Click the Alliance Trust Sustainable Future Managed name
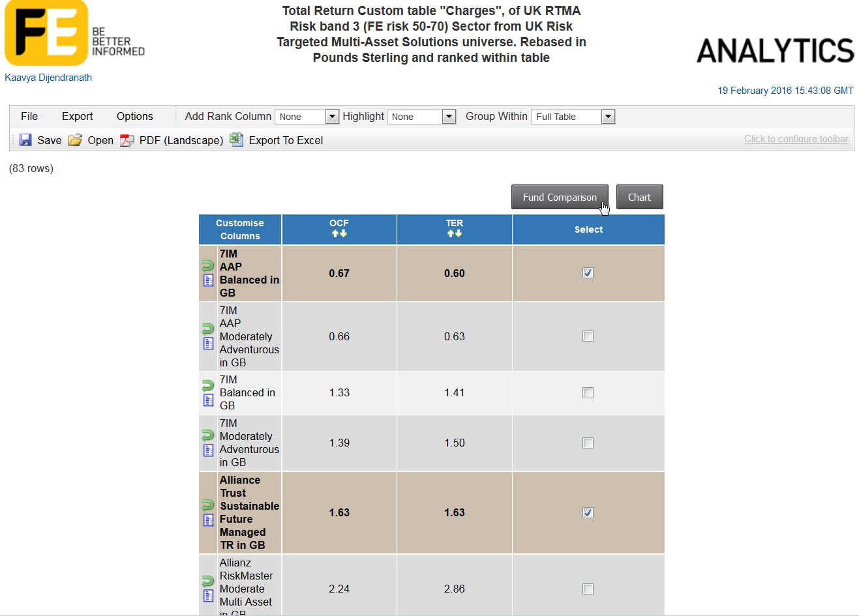This screenshot has height=616, width=859. tap(249, 512)
